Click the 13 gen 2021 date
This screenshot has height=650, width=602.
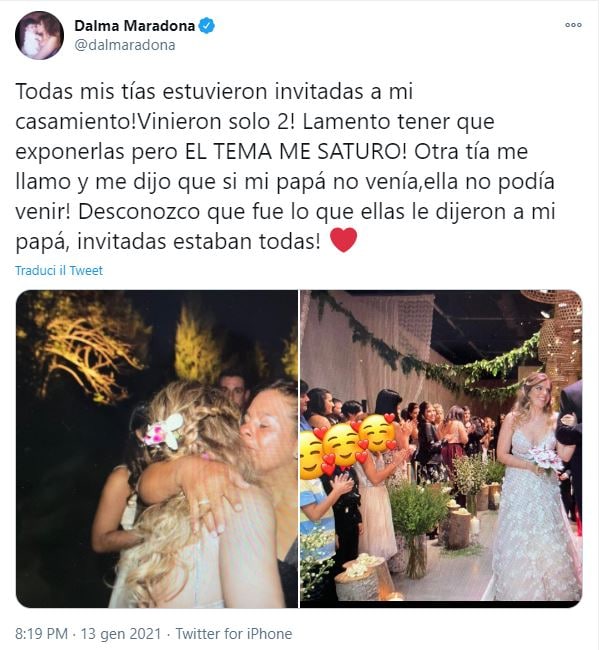click(x=121, y=634)
